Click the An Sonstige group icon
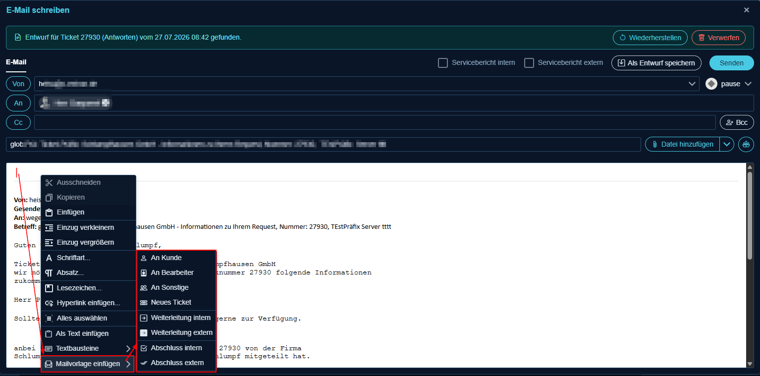The height and width of the screenshot is (376, 760). click(x=143, y=288)
